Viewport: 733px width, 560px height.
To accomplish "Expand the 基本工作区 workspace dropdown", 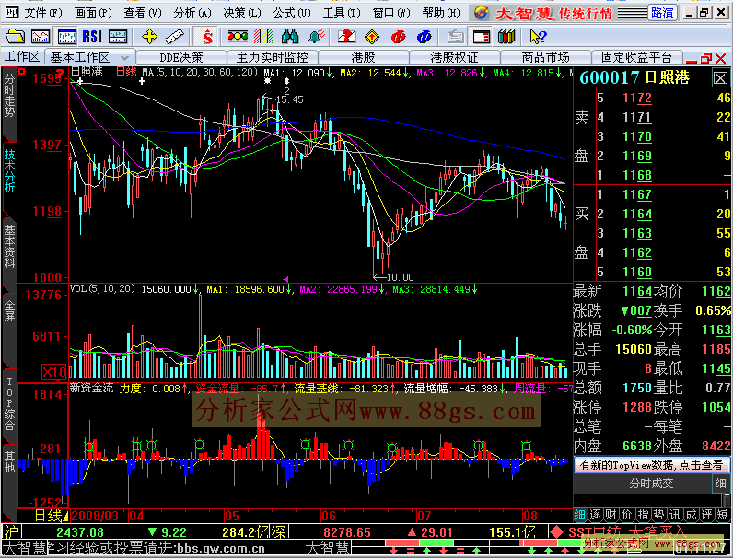I will [124, 58].
